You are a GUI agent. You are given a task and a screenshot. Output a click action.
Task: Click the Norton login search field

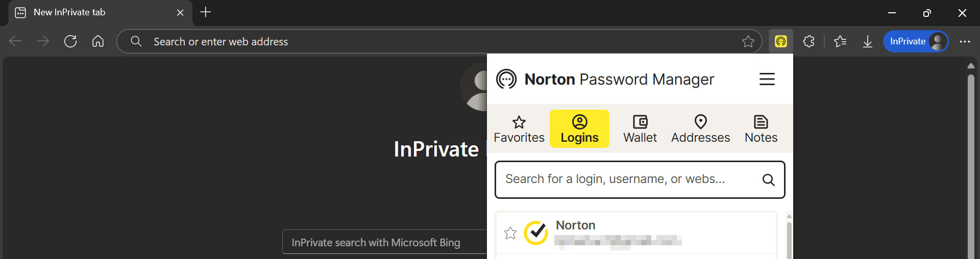(x=628, y=179)
